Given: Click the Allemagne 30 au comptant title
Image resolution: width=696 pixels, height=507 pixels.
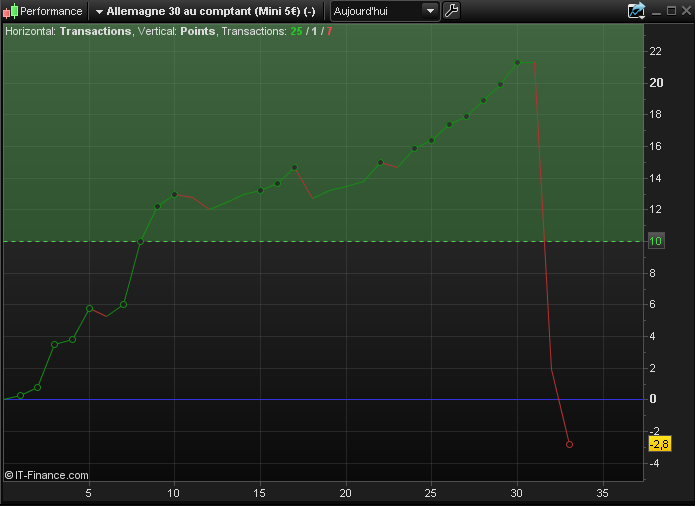Looking at the screenshot, I should pyautogui.click(x=211, y=11).
